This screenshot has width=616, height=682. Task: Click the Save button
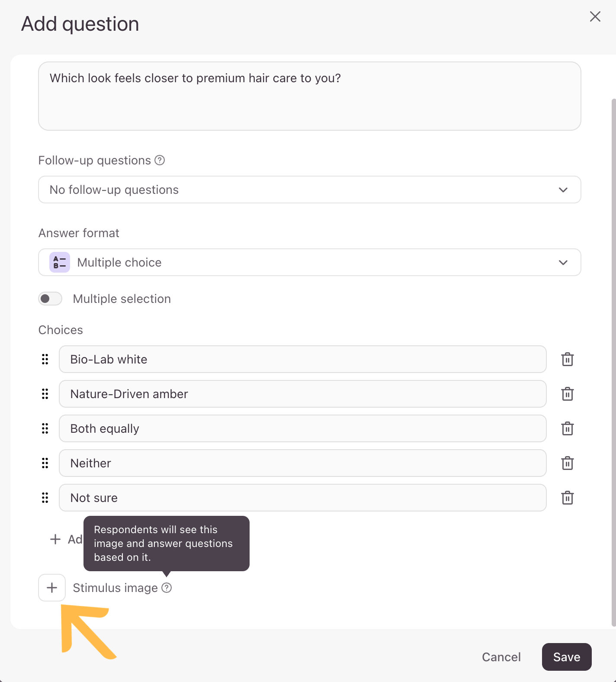[x=567, y=657]
